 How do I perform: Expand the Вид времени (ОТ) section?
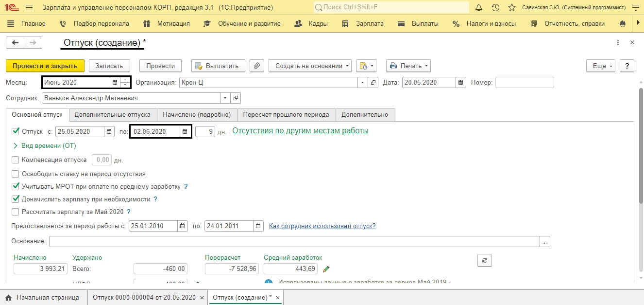[45, 145]
